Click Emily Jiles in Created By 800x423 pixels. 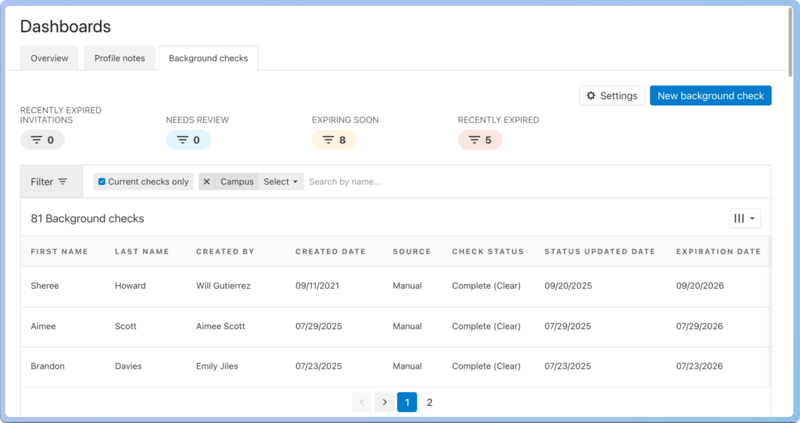click(217, 366)
